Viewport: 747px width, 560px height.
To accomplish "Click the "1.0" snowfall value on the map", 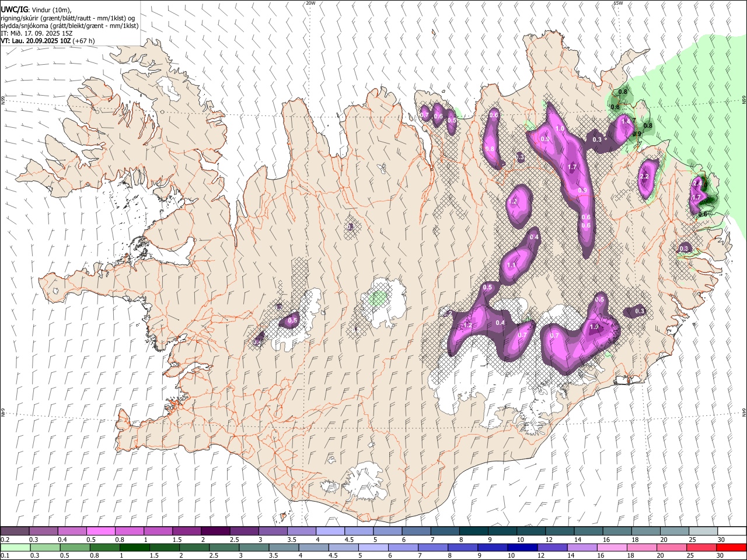I will click(560, 129).
